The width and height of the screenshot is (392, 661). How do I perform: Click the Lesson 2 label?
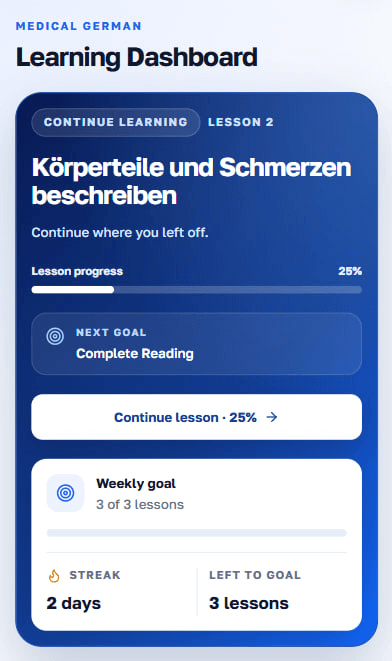pos(241,122)
